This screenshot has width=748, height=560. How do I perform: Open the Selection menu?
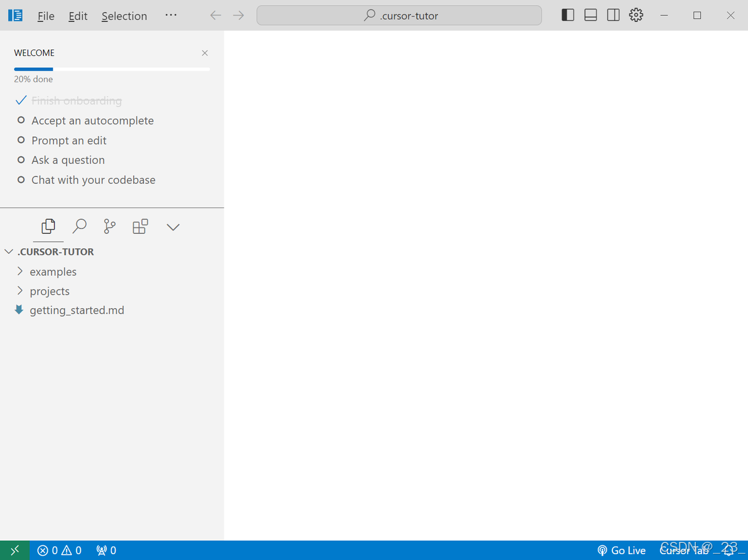coord(124,16)
